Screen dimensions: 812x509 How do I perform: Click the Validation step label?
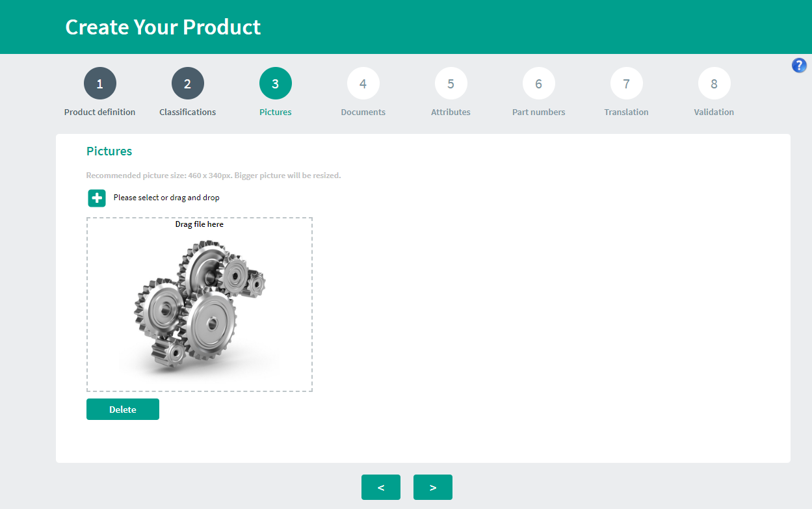pyautogui.click(x=714, y=112)
